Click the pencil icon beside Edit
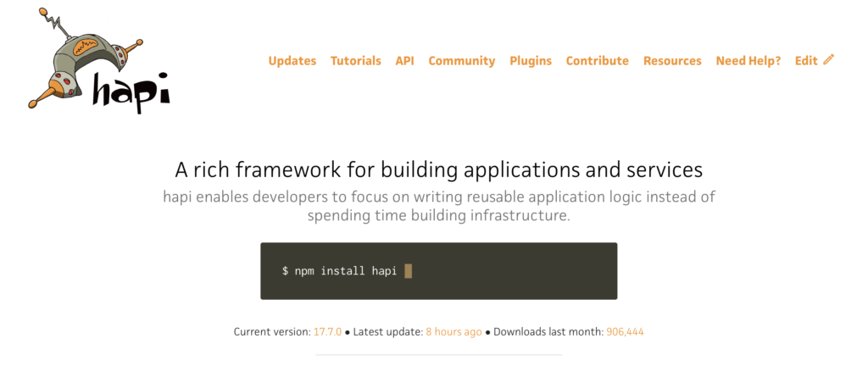868x366 pixels. click(828, 59)
